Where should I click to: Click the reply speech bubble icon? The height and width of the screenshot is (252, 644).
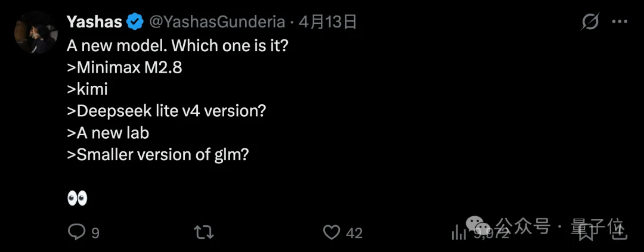pyautogui.click(x=76, y=232)
